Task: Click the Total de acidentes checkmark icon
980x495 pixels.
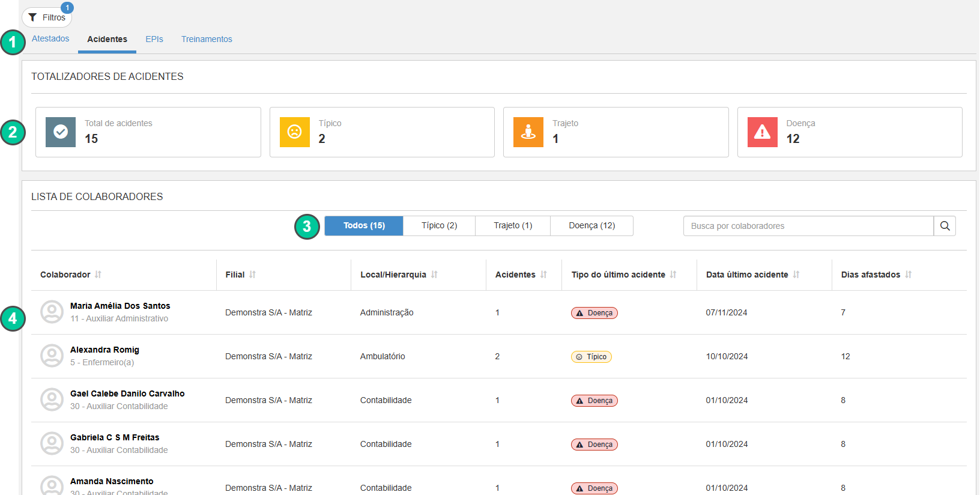Action: (x=61, y=132)
